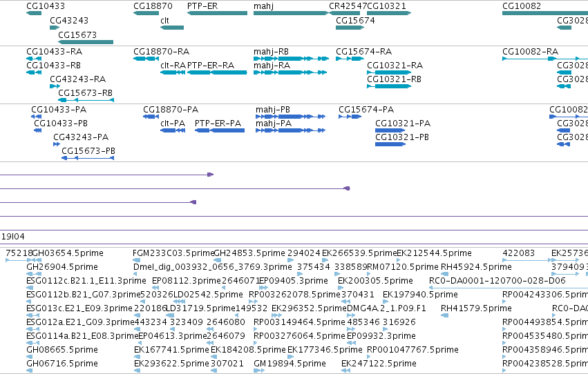Select the PTP-ER gene bar
Viewport: 588px width, 374px height.
coord(217,13)
